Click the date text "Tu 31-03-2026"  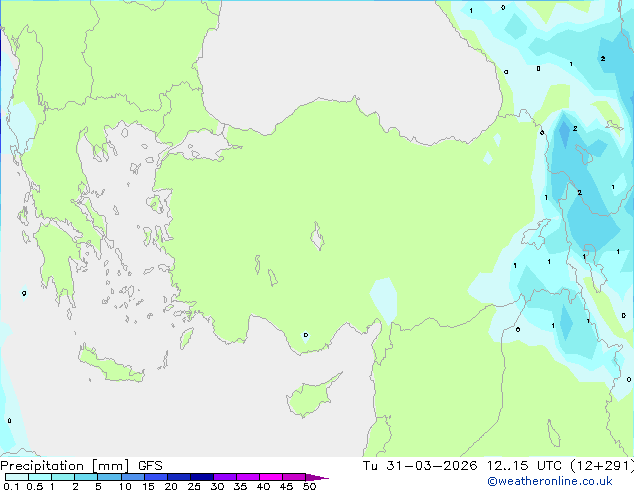point(420,465)
